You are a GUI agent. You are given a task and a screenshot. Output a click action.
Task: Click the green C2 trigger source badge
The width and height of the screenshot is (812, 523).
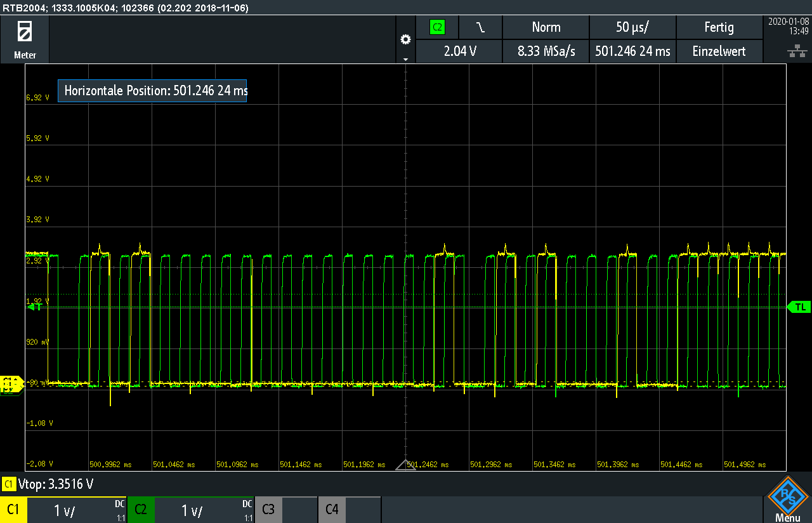tap(437, 27)
